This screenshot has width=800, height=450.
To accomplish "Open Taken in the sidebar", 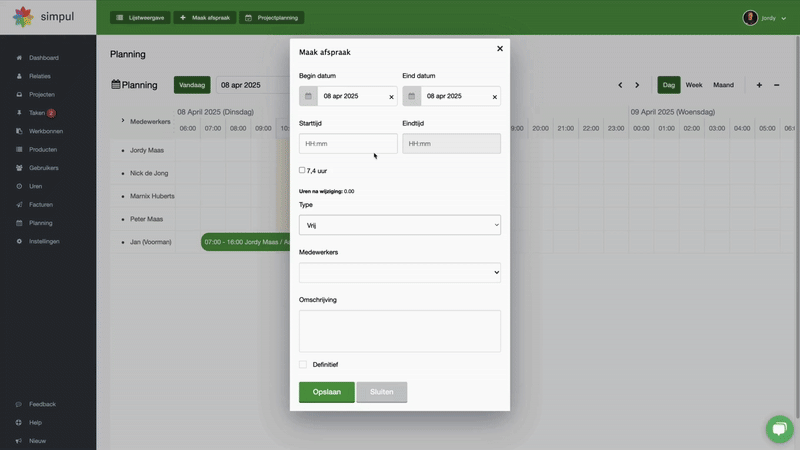I will (x=37, y=113).
